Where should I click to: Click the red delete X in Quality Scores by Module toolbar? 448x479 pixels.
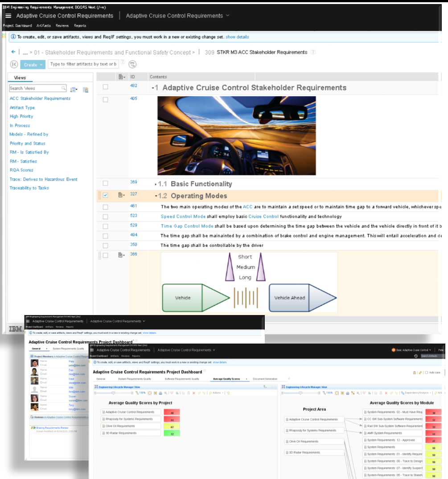pos(386,393)
